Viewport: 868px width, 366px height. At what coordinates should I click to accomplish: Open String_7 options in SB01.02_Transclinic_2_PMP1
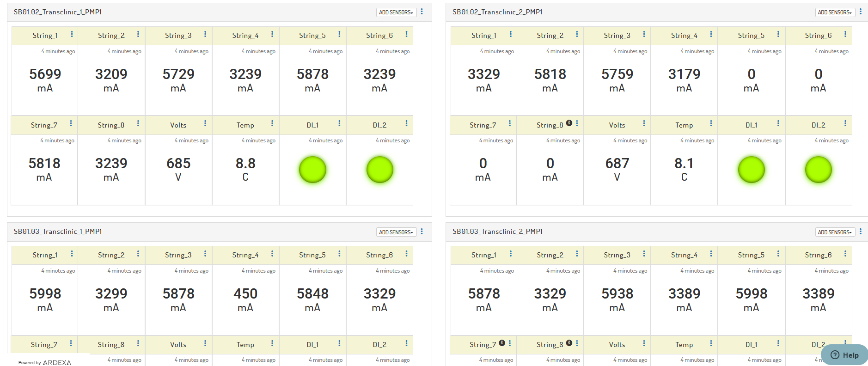click(x=509, y=123)
